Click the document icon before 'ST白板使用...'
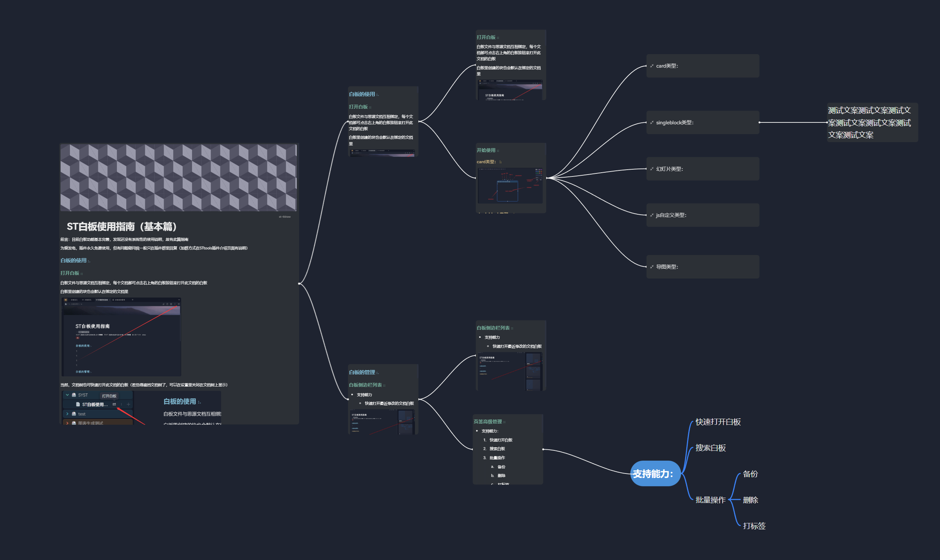 click(78, 404)
